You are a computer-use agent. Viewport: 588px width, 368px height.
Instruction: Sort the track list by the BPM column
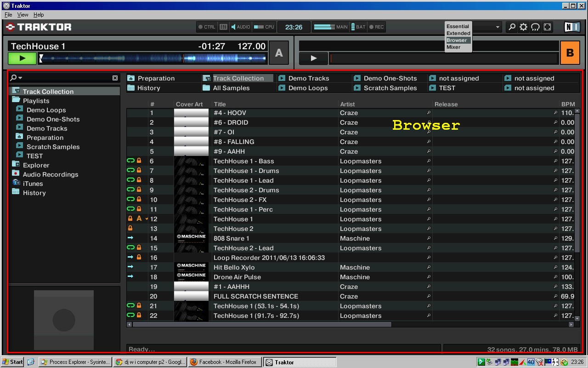tap(568, 104)
